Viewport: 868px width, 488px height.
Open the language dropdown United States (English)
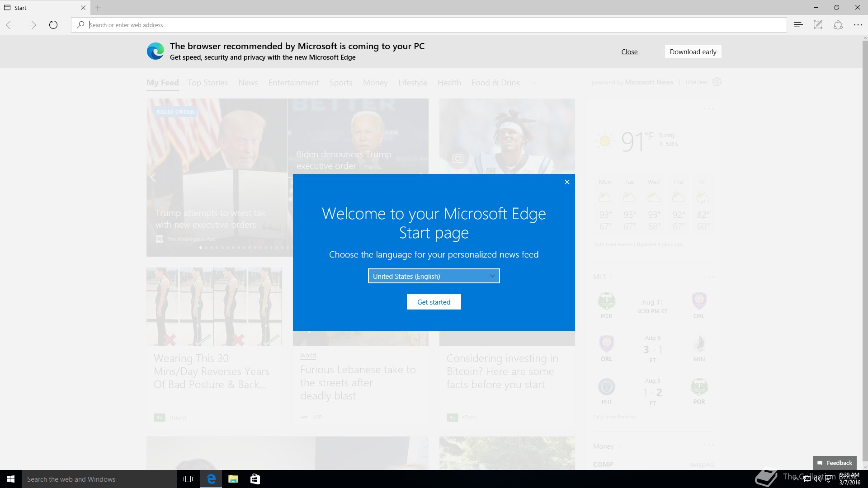434,276
